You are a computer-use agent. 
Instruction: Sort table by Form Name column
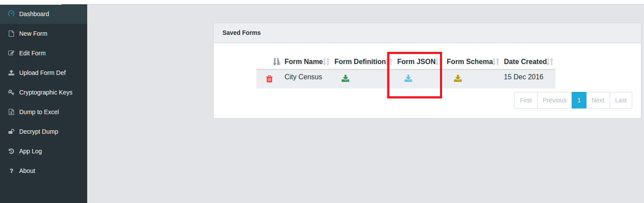point(307,62)
